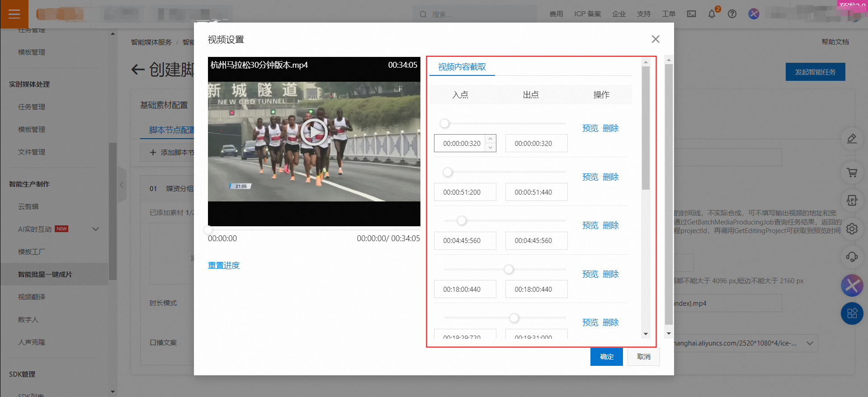Open the Cloud Shell terminal icon

coord(692,14)
